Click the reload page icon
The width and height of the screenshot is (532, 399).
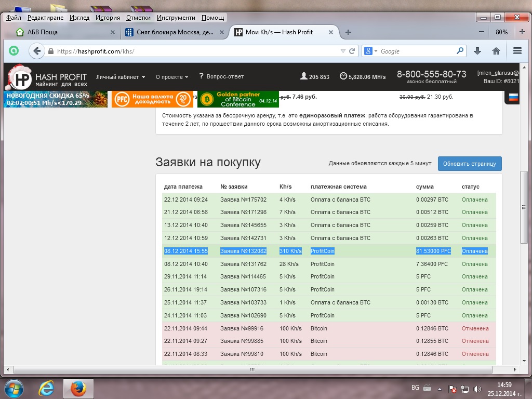click(x=352, y=51)
